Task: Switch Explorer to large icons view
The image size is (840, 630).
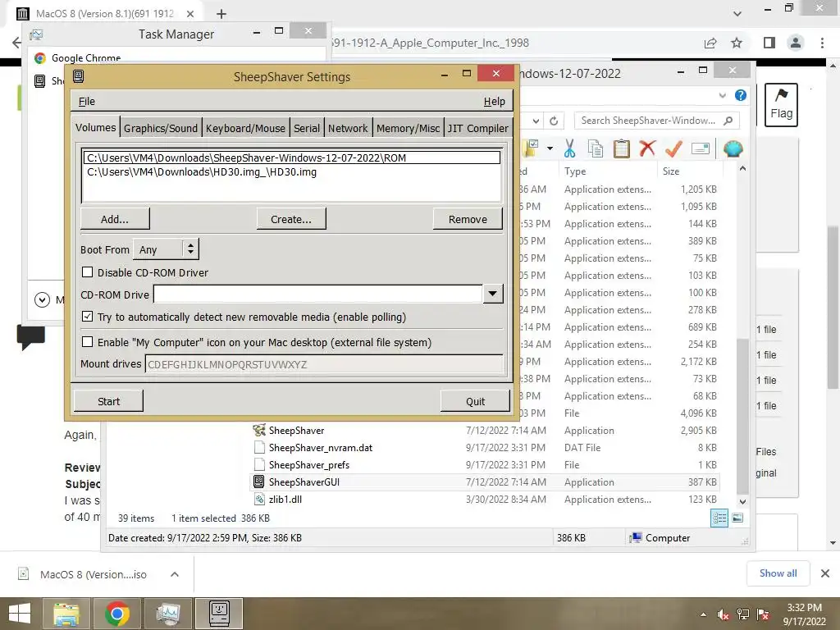Action: pos(737,518)
